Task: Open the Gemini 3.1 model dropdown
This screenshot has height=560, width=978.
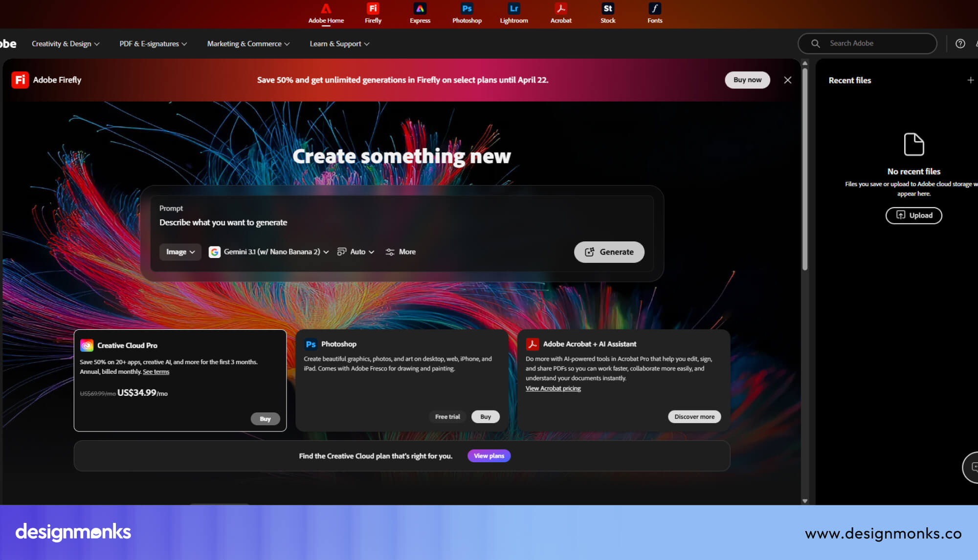Action: tap(269, 252)
